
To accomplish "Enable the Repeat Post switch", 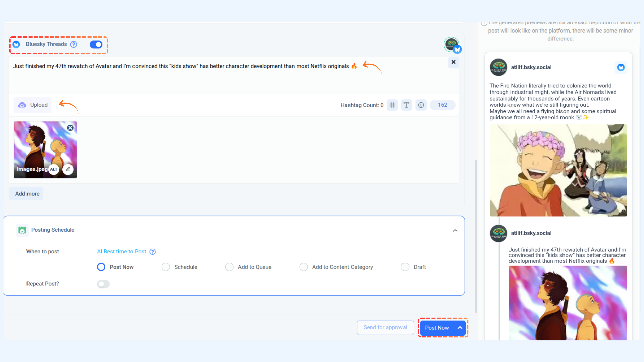I will (x=103, y=284).
